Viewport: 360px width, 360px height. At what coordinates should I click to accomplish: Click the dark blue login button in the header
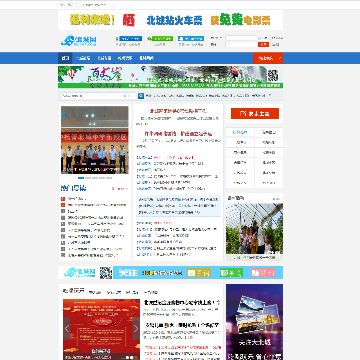click(130, 39)
